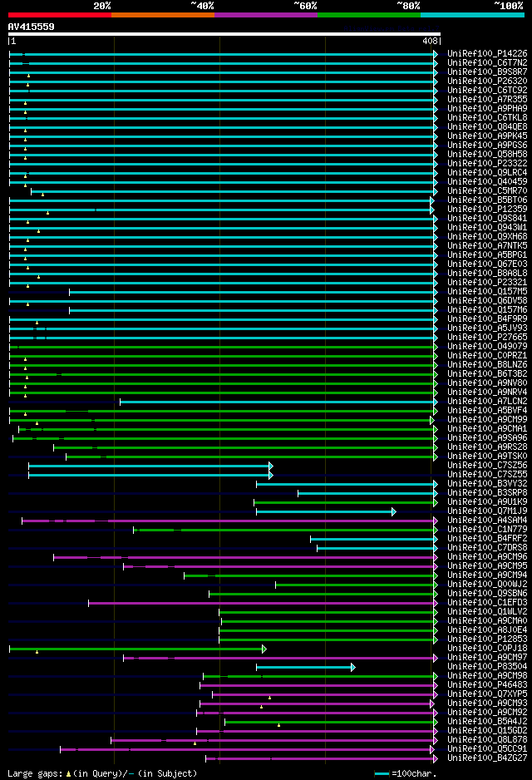Image resolution: width=532 pixels, height=780 pixels.
Task: Select label UniRef100_P12359
Action: pos(487,209)
